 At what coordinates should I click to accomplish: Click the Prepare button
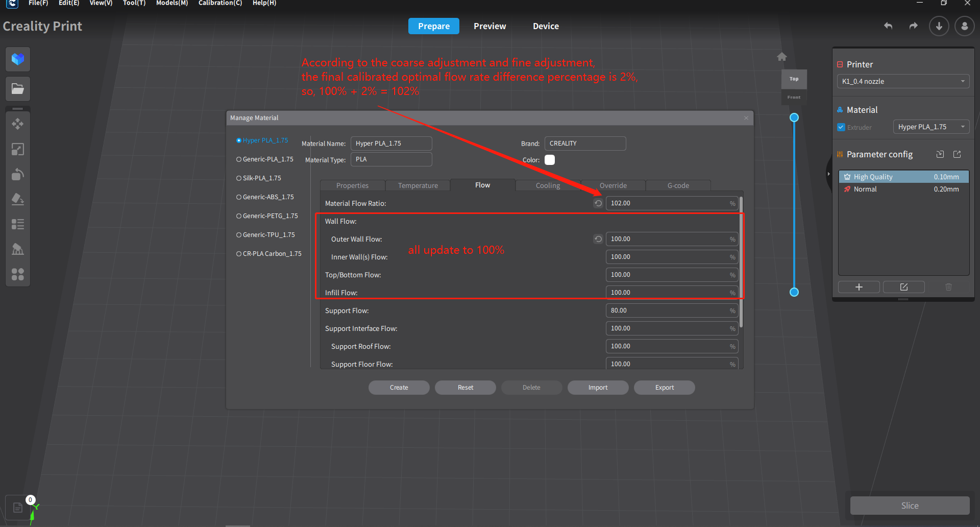[434, 26]
